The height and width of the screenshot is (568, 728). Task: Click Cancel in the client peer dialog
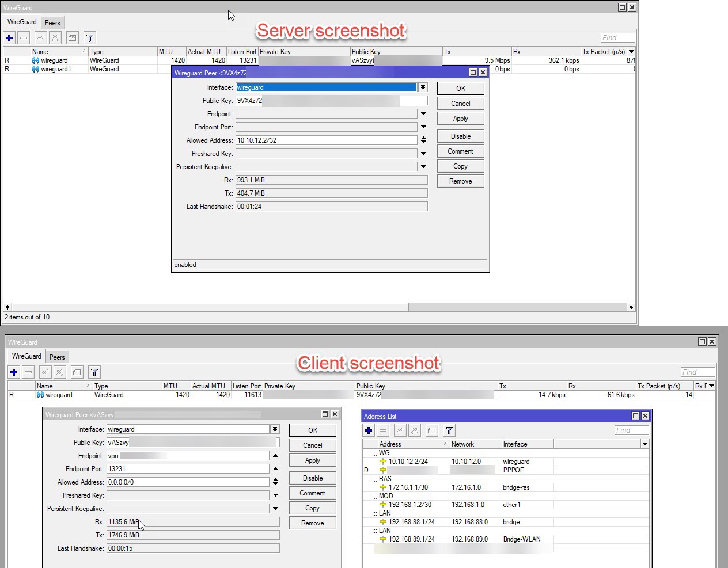(313, 445)
